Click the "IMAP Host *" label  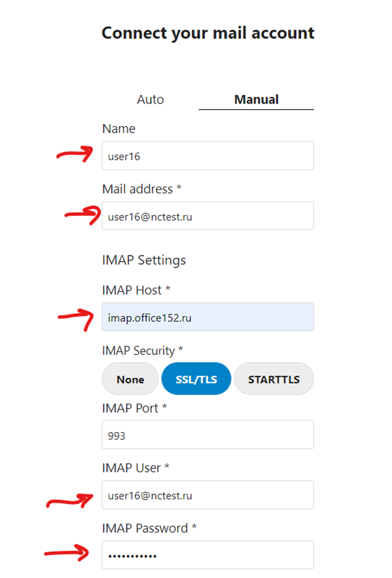pyautogui.click(x=136, y=290)
